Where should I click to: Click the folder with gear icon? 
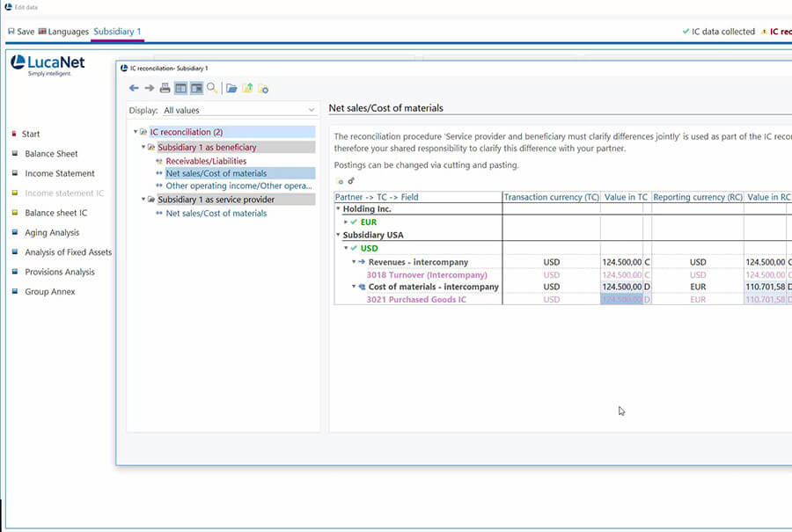pos(263,88)
